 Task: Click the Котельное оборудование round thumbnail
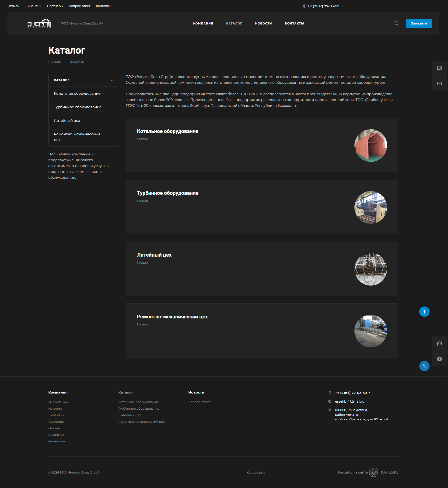[371, 145]
